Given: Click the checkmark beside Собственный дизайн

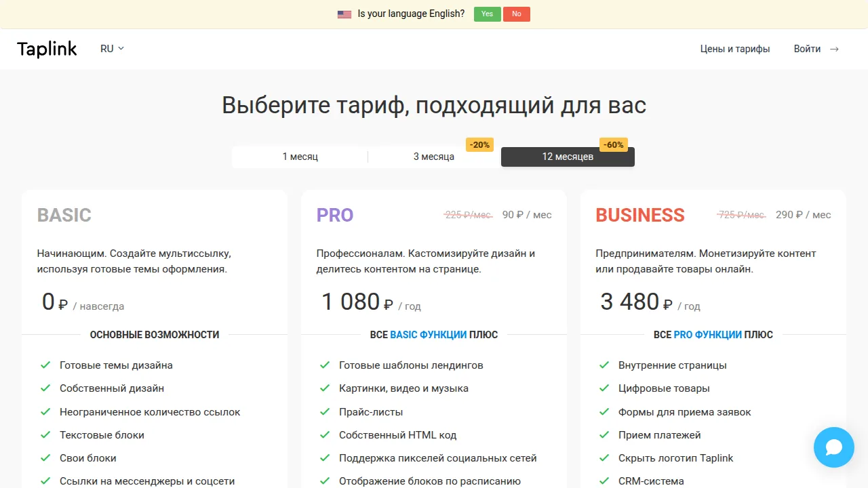Looking at the screenshot, I should pyautogui.click(x=45, y=388).
